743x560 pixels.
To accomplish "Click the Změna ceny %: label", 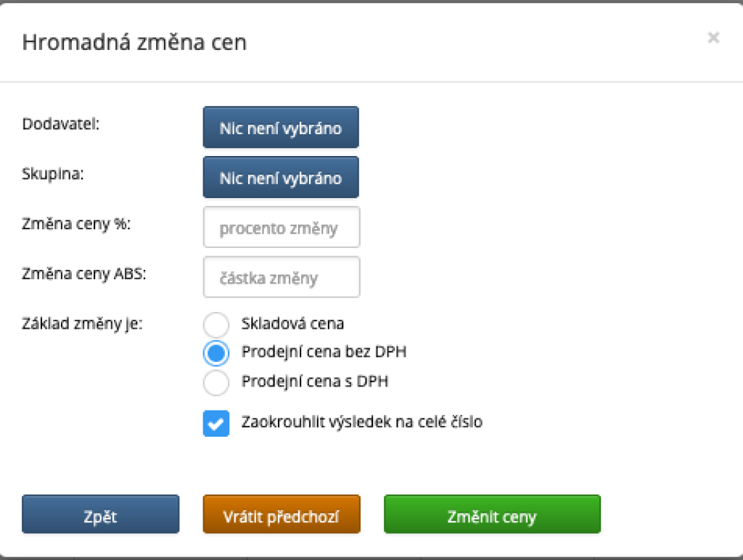I will click(x=76, y=224).
